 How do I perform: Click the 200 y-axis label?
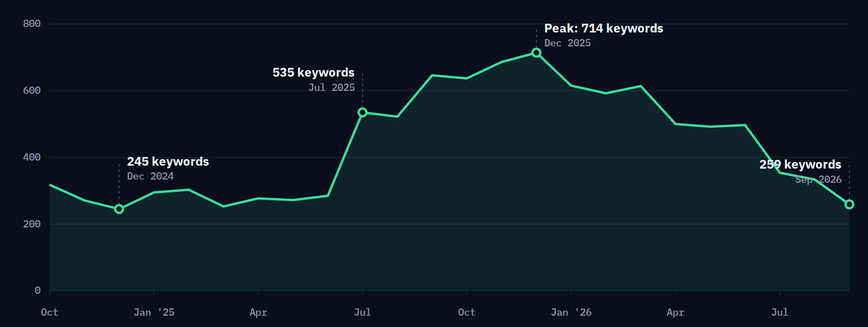pos(32,224)
